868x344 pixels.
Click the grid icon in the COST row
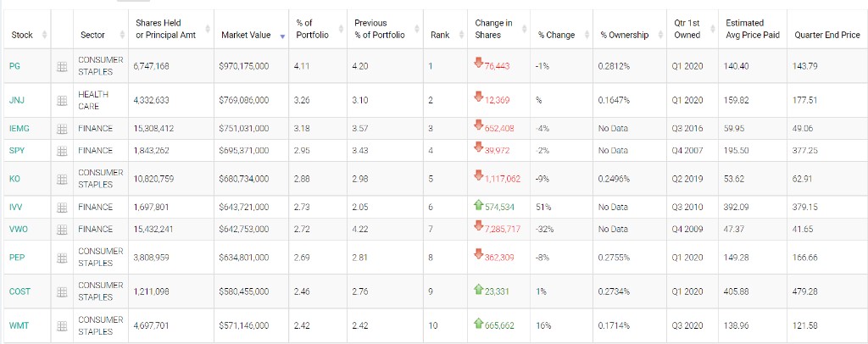[62, 291]
